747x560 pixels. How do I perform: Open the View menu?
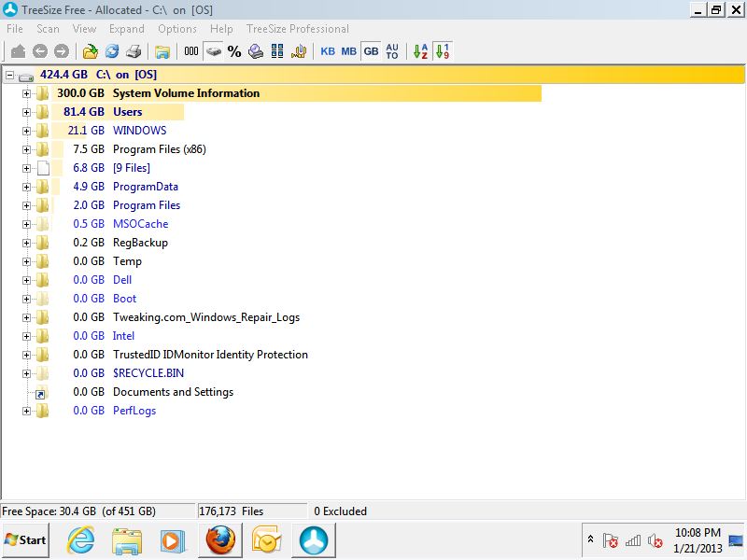[84, 29]
